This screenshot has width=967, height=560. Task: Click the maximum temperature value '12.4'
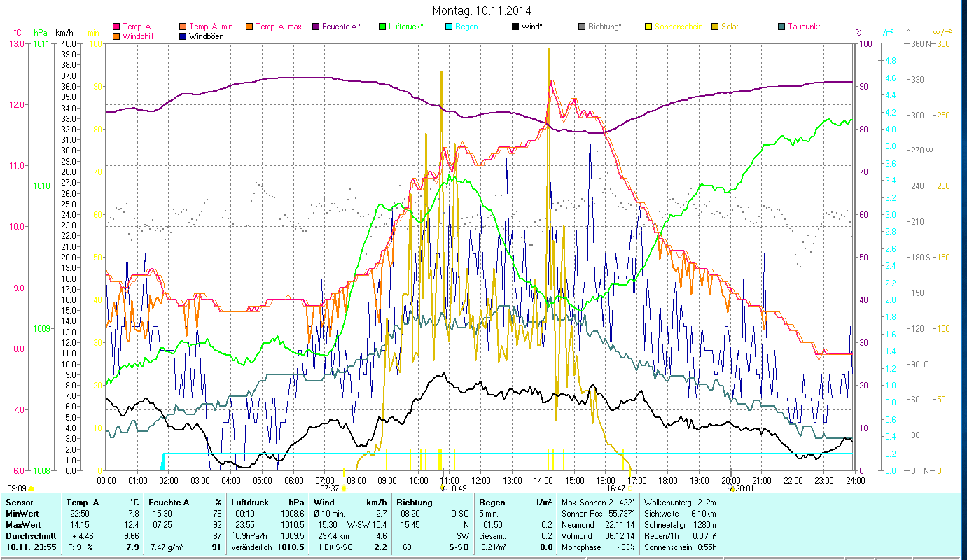[132, 525]
